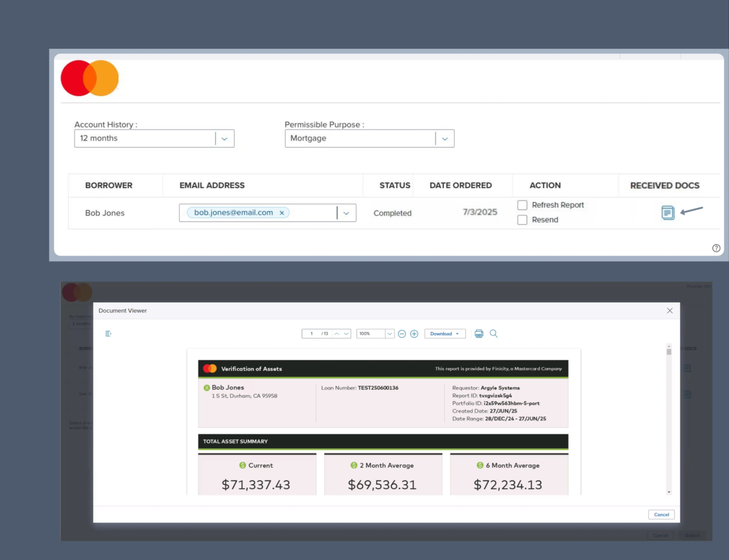
Task: Go to next page with the down chevron
Action: coord(346,334)
